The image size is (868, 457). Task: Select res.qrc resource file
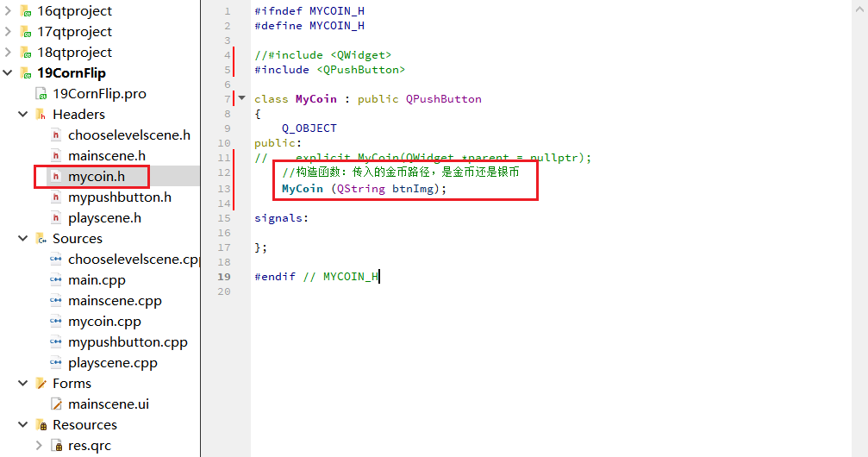[x=90, y=446]
